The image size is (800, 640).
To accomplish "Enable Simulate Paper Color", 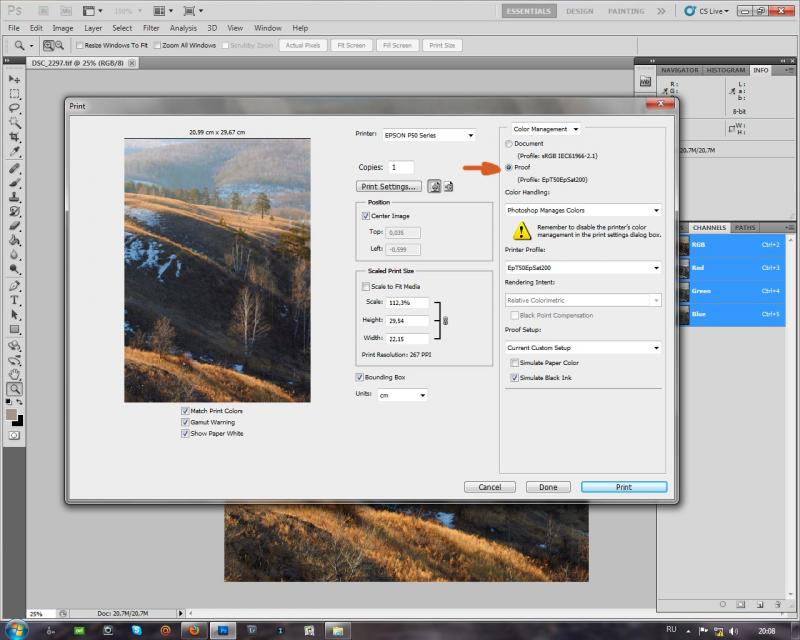I will click(x=514, y=363).
